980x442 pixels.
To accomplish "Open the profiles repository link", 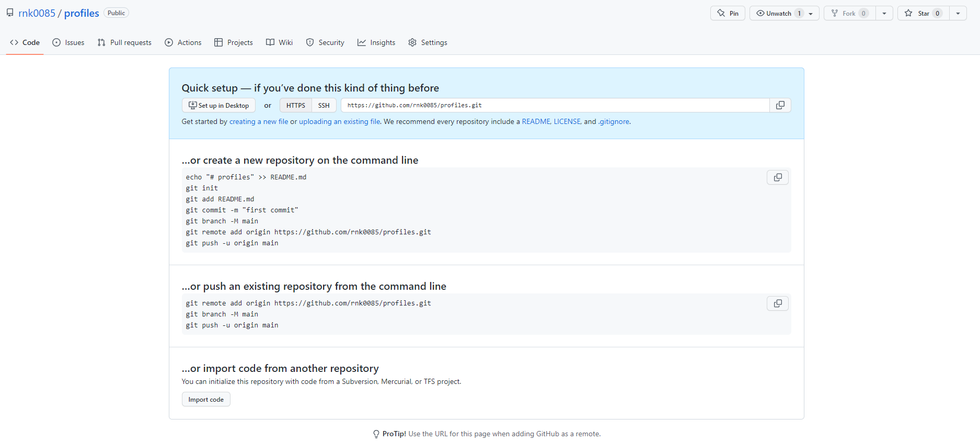I will click(x=82, y=13).
